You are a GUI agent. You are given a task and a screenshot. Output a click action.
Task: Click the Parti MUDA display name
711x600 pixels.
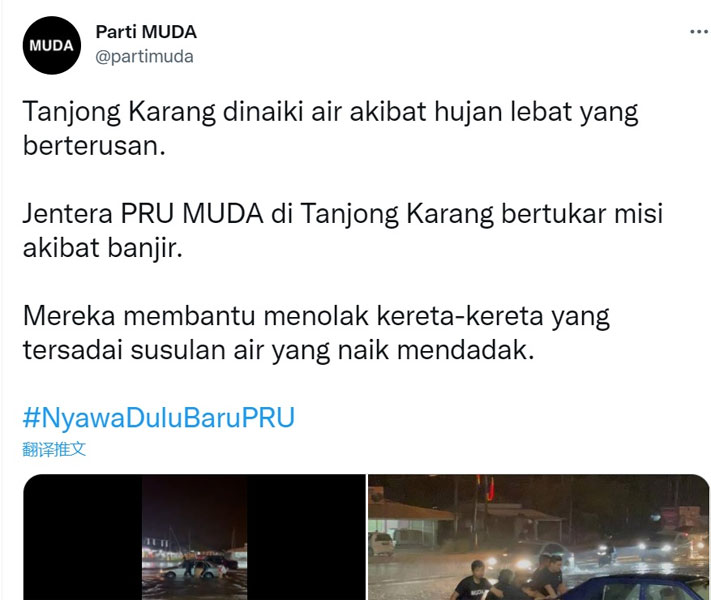click(x=146, y=32)
